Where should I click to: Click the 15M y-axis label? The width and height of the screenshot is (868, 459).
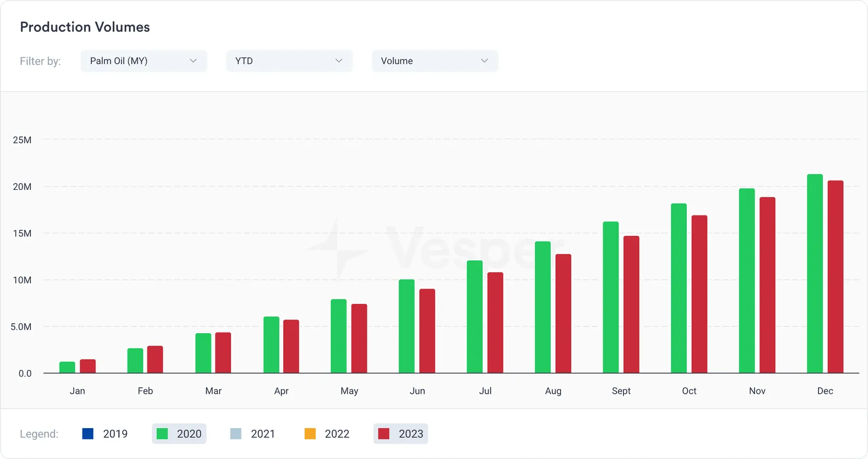pyautogui.click(x=22, y=233)
